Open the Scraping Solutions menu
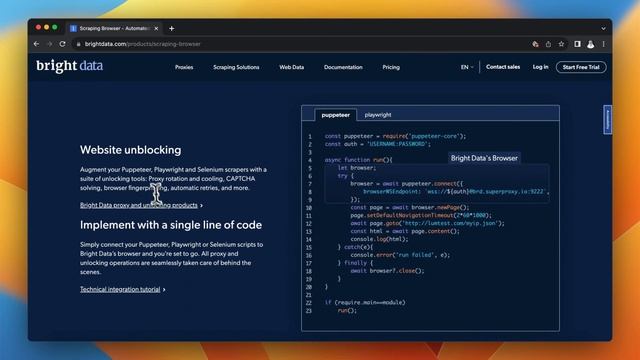640x360 pixels. pos(236,67)
